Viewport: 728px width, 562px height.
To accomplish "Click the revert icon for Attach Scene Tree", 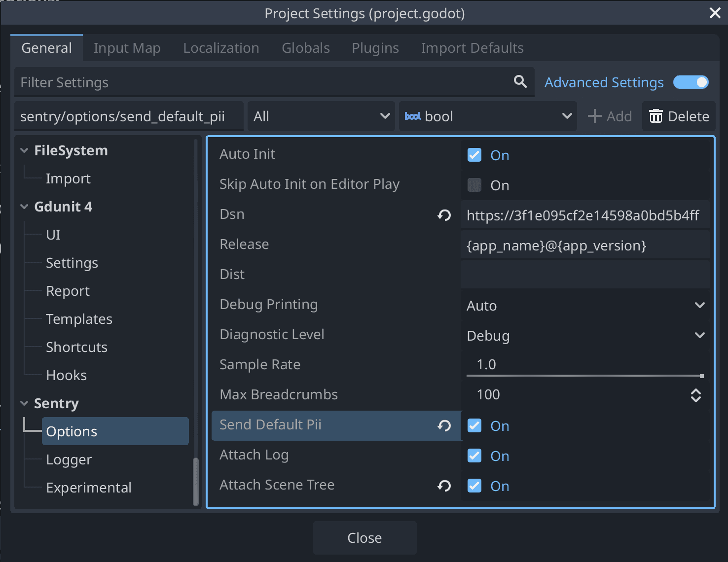I will (444, 486).
